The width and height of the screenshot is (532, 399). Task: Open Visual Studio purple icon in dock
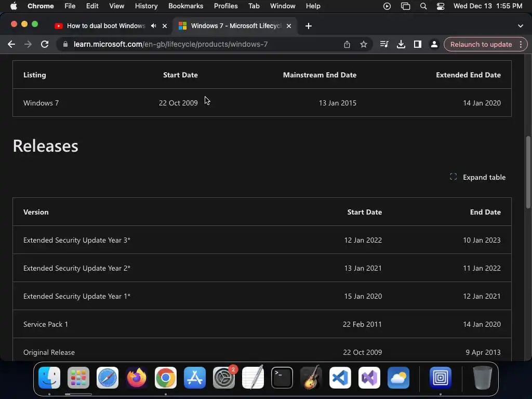[x=369, y=377]
